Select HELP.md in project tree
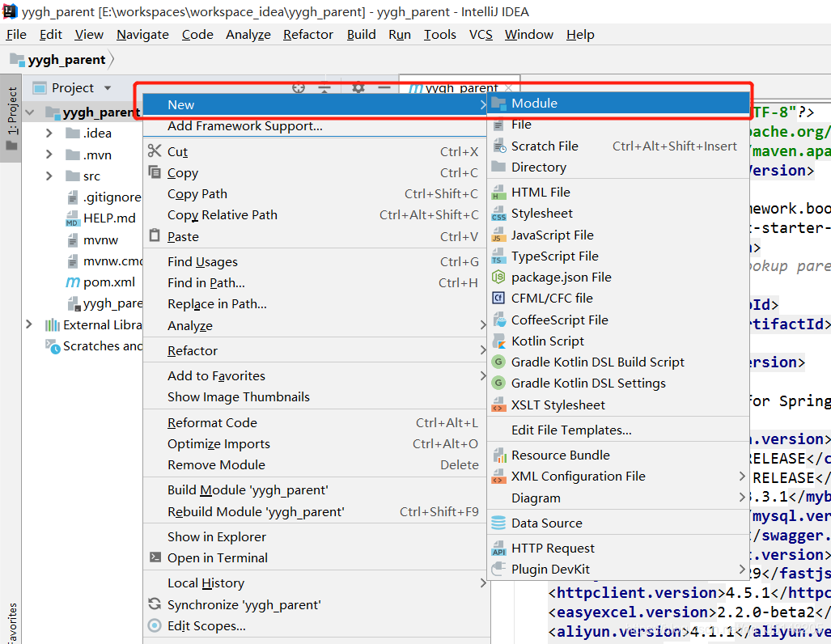The image size is (831, 644). (109, 218)
